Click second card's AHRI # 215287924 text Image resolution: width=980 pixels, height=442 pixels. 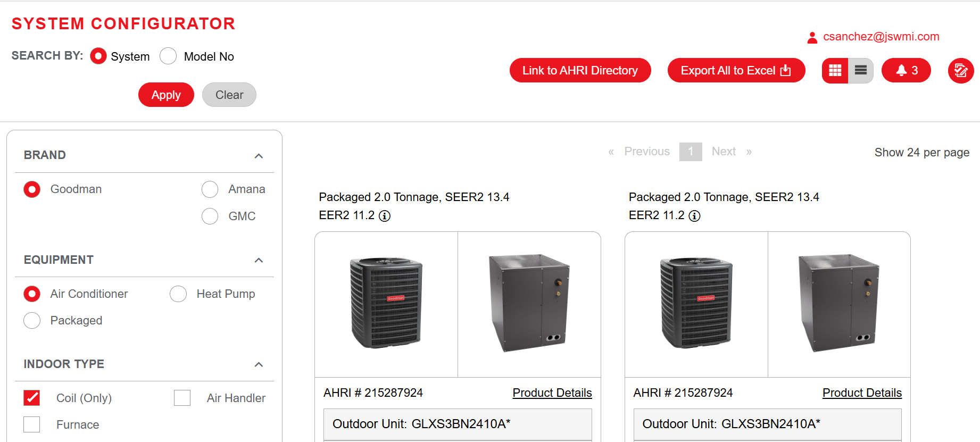(x=683, y=393)
